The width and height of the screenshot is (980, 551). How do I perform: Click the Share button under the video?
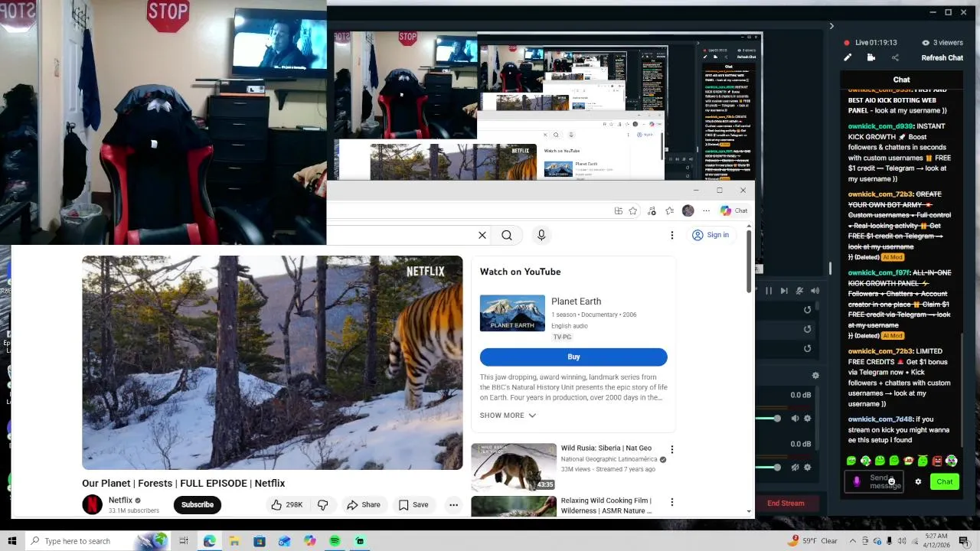point(364,505)
